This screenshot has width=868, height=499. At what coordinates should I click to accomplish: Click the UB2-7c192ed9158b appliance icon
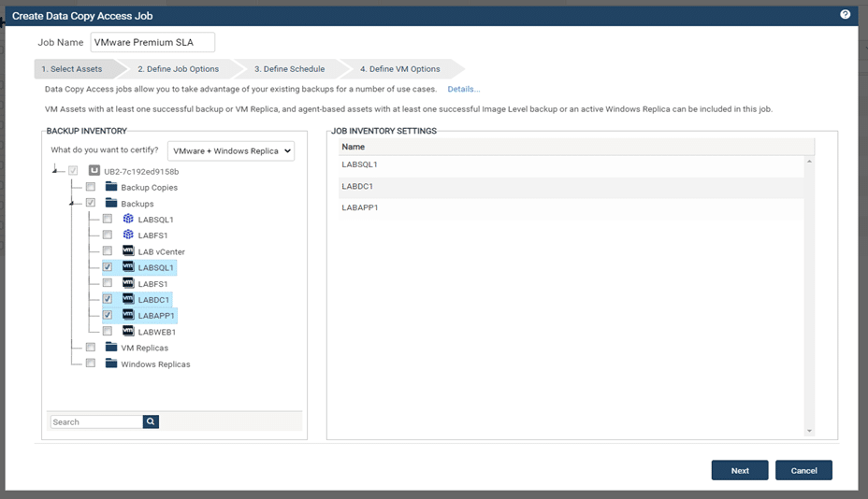(94, 171)
